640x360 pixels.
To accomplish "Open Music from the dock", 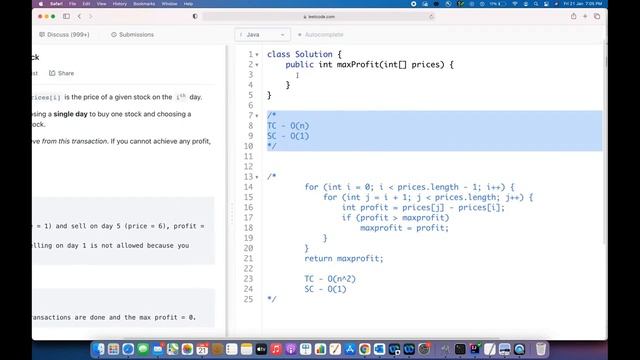I will (x=276, y=349).
